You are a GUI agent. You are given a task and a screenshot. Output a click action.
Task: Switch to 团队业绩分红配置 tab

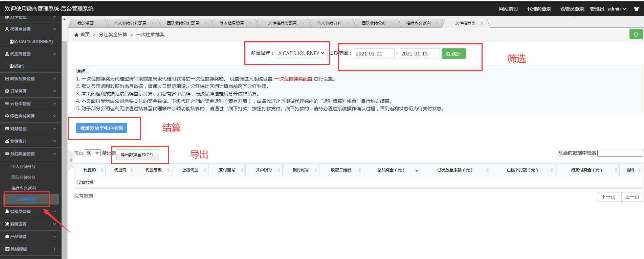[183, 23]
